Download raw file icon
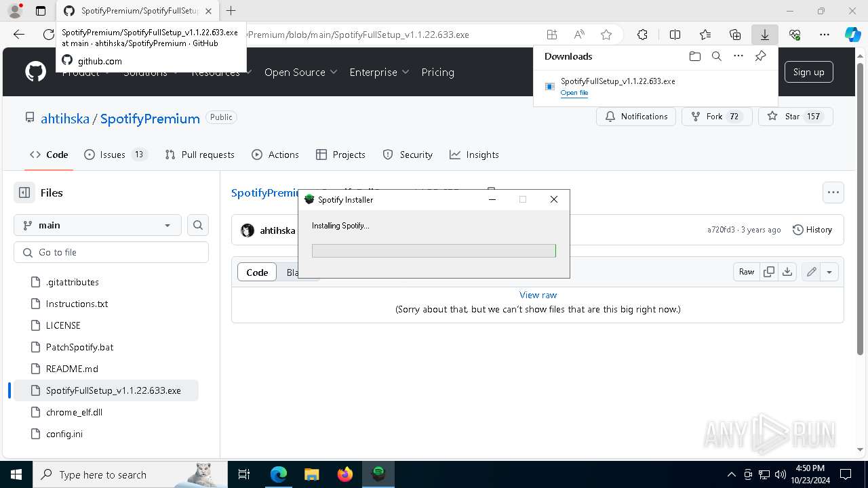The image size is (868, 488). click(787, 272)
